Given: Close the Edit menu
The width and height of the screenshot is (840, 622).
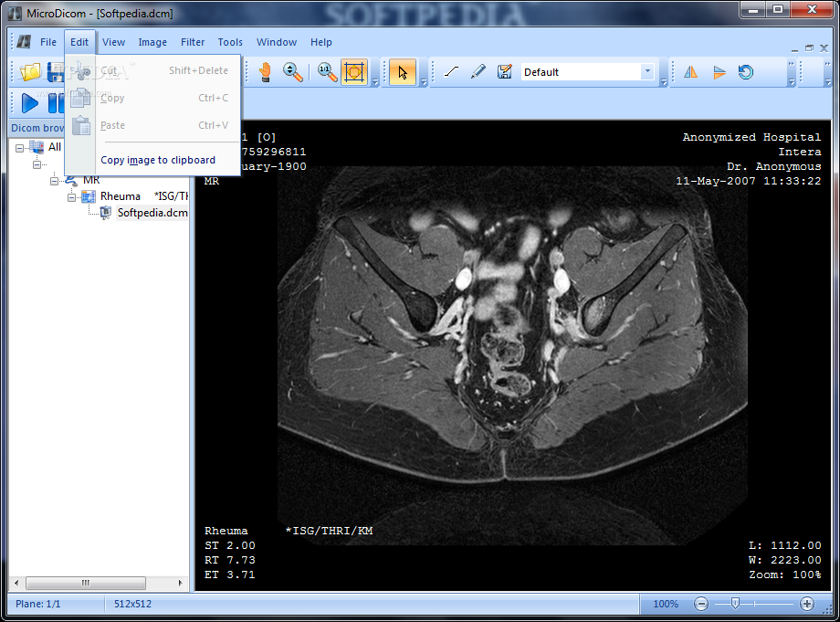Looking at the screenshot, I should click(x=79, y=42).
